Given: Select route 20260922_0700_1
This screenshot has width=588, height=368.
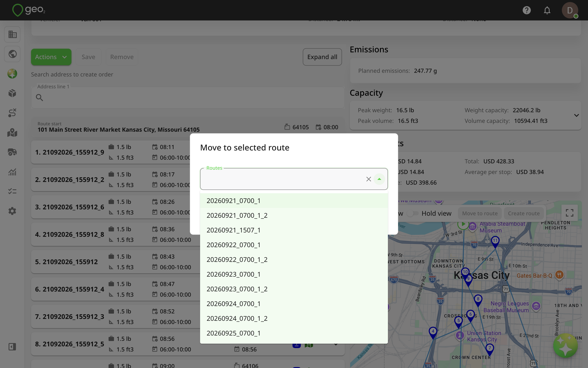Looking at the screenshot, I should click(x=294, y=245).
